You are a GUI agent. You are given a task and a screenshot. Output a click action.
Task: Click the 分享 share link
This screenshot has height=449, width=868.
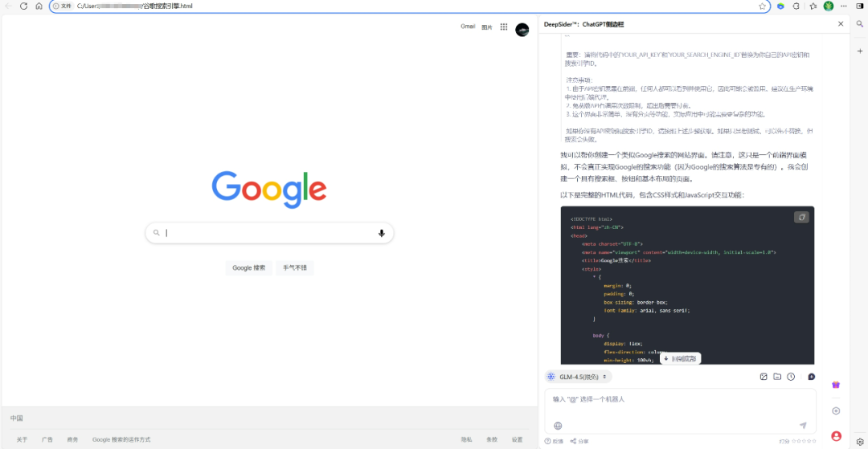pos(579,441)
